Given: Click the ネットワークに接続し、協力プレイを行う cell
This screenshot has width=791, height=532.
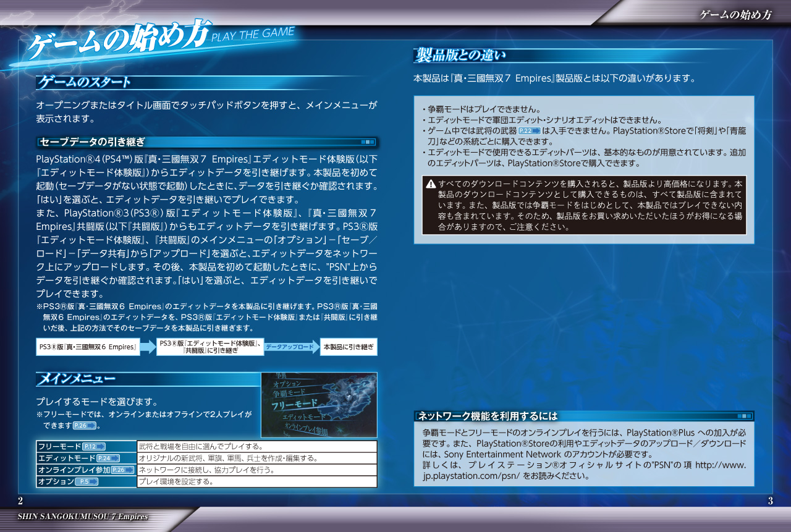Looking at the screenshot, I should click(257, 470).
